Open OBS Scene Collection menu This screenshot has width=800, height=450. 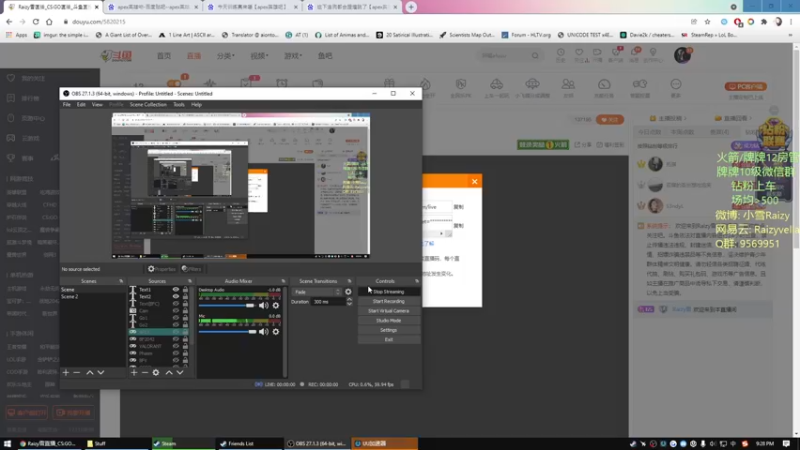coord(148,105)
